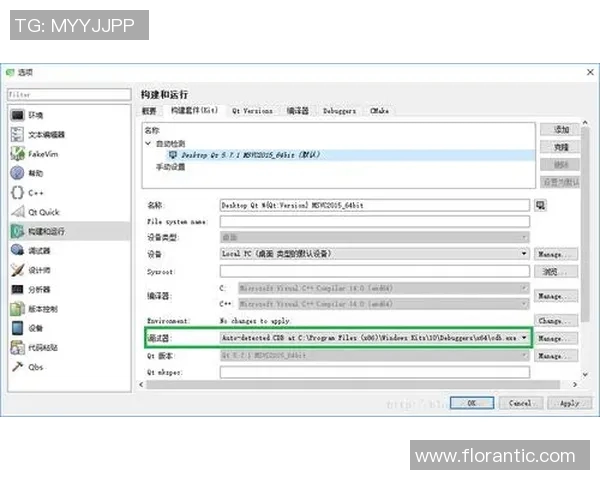Click the Change button for Environment
The height and width of the screenshot is (480, 600).
pyautogui.click(x=556, y=321)
